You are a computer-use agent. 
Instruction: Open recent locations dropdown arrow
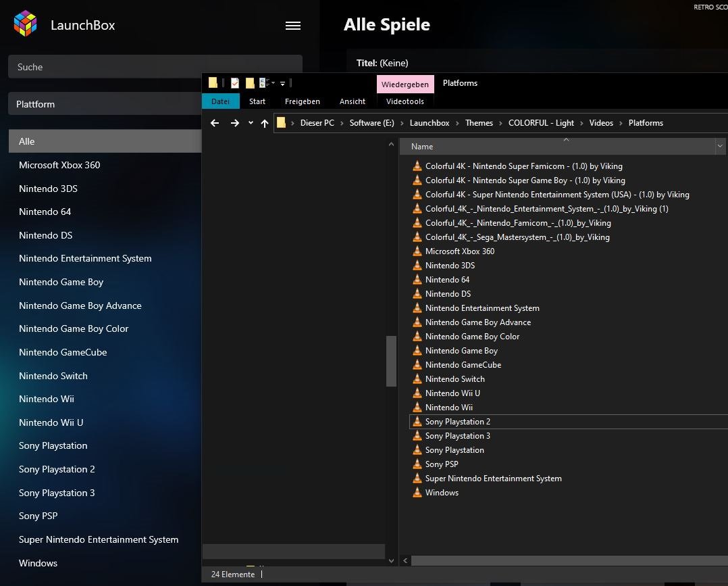point(251,123)
